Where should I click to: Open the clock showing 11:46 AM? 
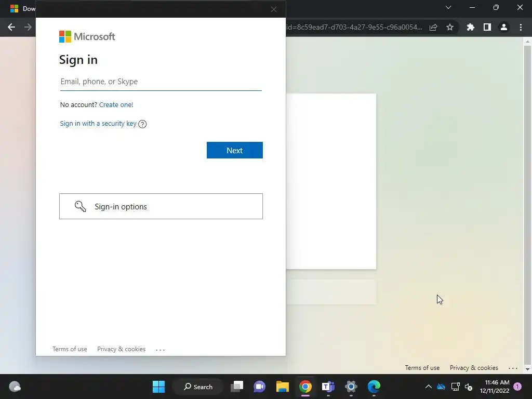click(495, 387)
